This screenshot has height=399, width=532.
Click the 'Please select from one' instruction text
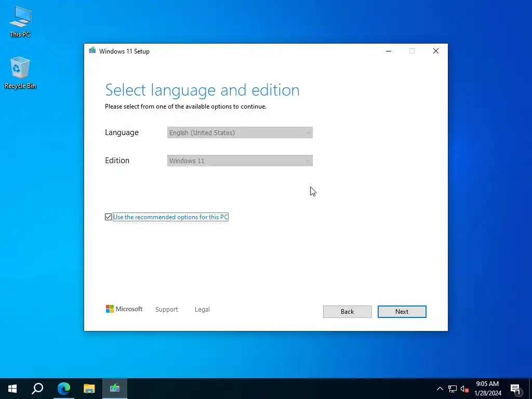[x=185, y=107]
